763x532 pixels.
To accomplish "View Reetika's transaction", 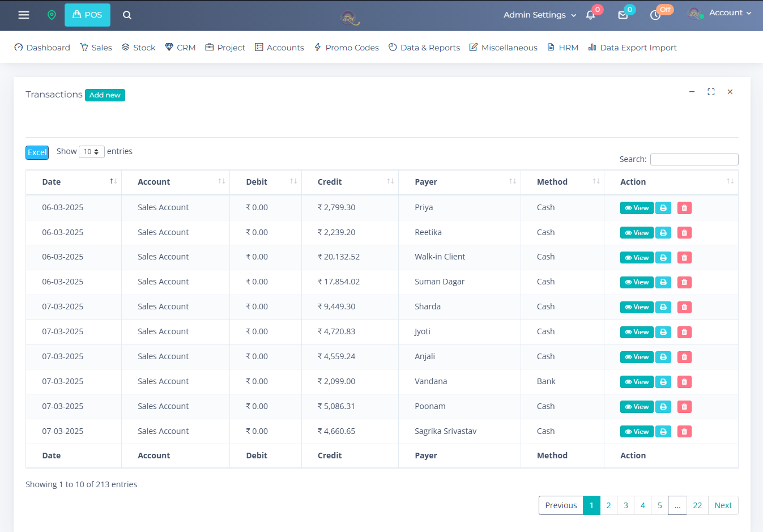I will [637, 233].
